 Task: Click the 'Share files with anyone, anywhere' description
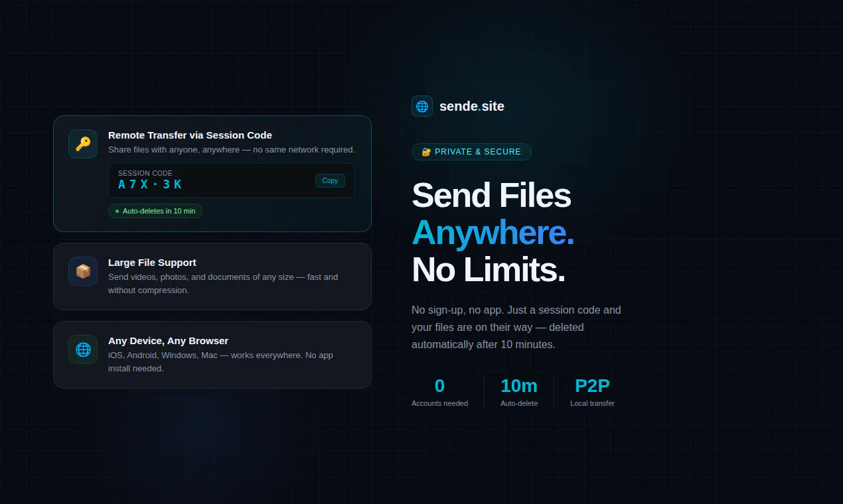click(232, 150)
